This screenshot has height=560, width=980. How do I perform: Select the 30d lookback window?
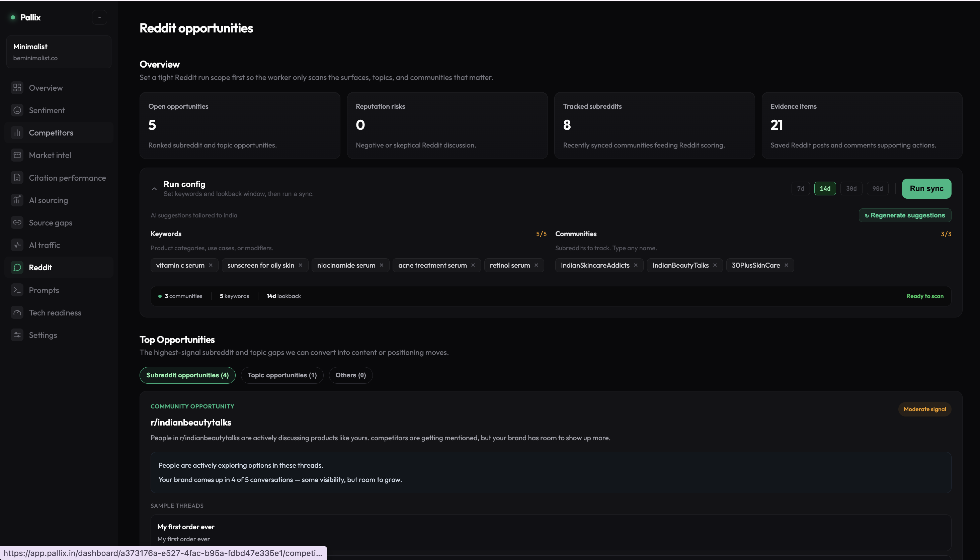[x=851, y=188]
